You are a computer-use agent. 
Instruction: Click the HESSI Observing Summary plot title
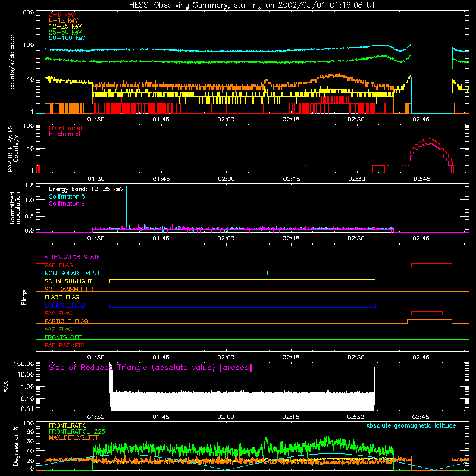[252, 5]
